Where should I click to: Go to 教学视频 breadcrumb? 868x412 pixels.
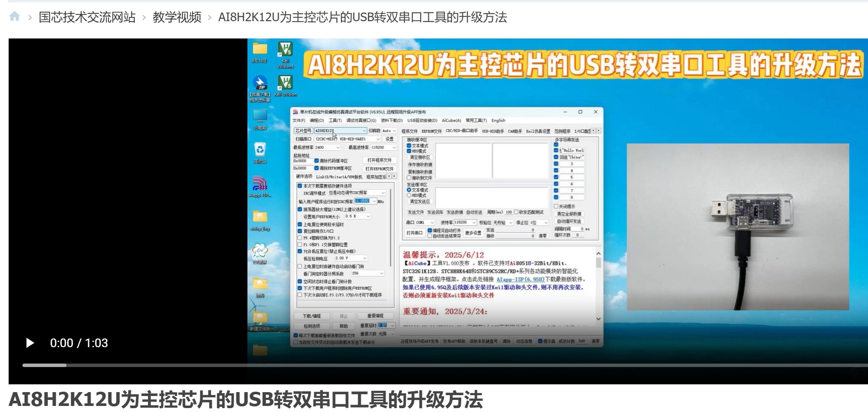point(177,17)
